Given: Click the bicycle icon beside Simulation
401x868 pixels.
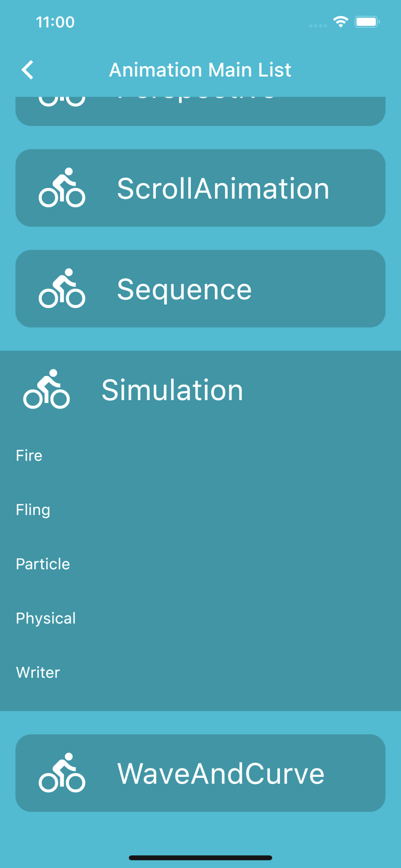Looking at the screenshot, I should coord(46,389).
